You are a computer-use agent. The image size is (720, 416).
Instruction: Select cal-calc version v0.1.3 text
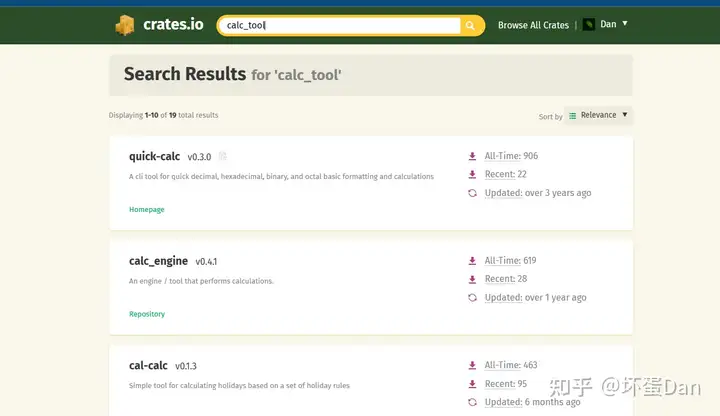(x=186, y=366)
